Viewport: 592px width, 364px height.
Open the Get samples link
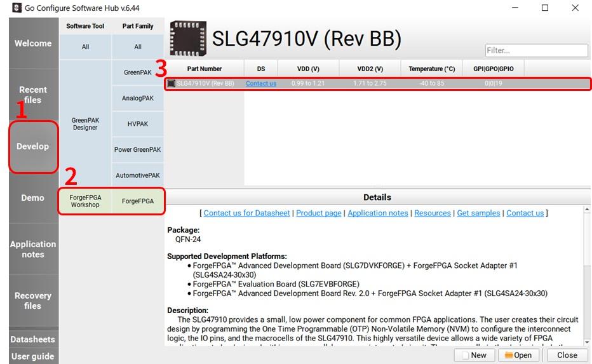click(x=478, y=213)
